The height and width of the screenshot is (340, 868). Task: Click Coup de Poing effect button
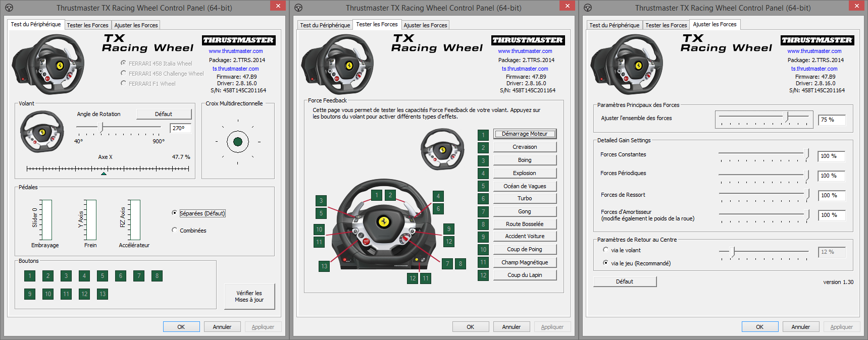coord(525,249)
